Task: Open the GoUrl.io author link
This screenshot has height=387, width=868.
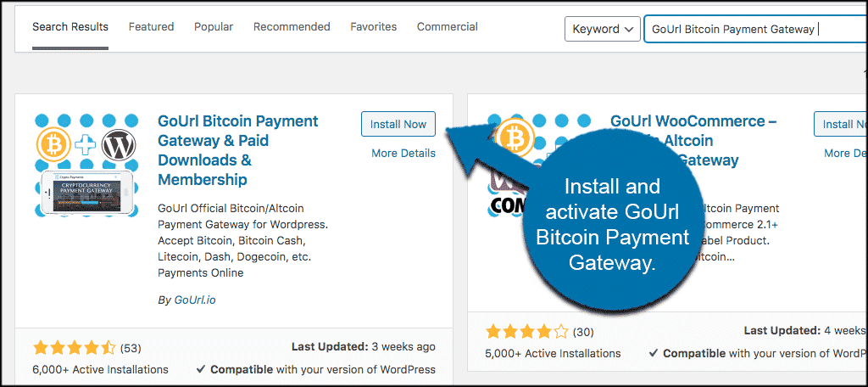Action: [x=195, y=300]
